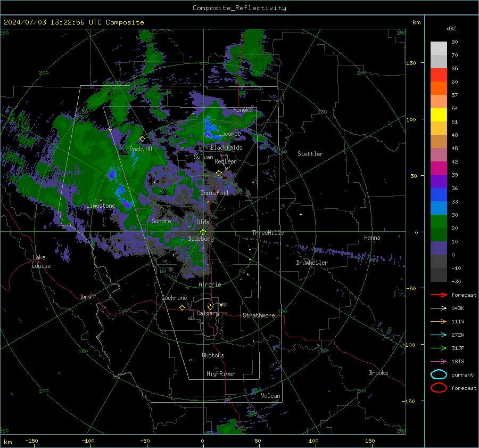Click the Hanna town label
The image size is (479, 448).
(x=372, y=238)
